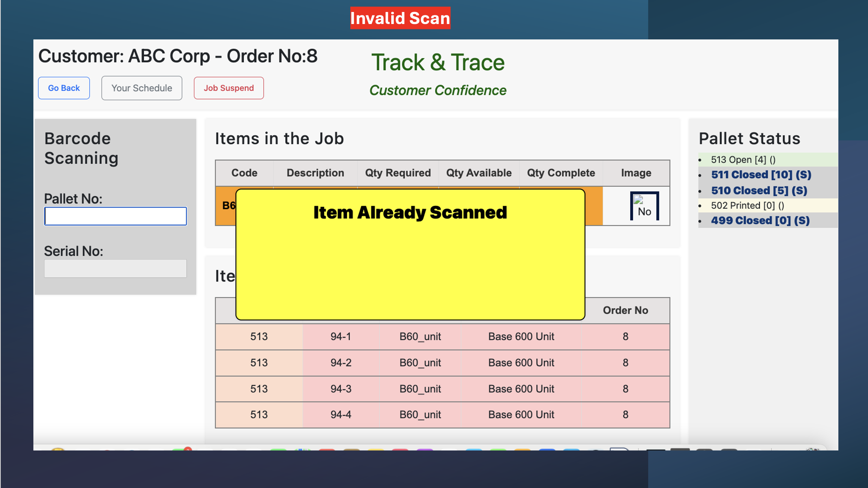Click the Qty Required column header
The image size is (868, 488).
point(398,173)
